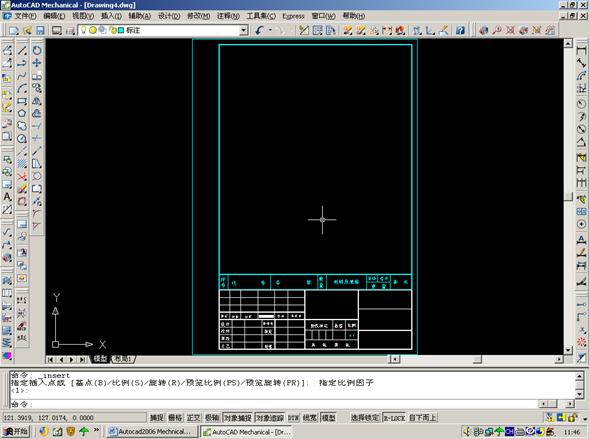Click 自下而上 in the status bar
Image resolution: width=589 pixels, height=439 pixels.
tap(423, 418)
